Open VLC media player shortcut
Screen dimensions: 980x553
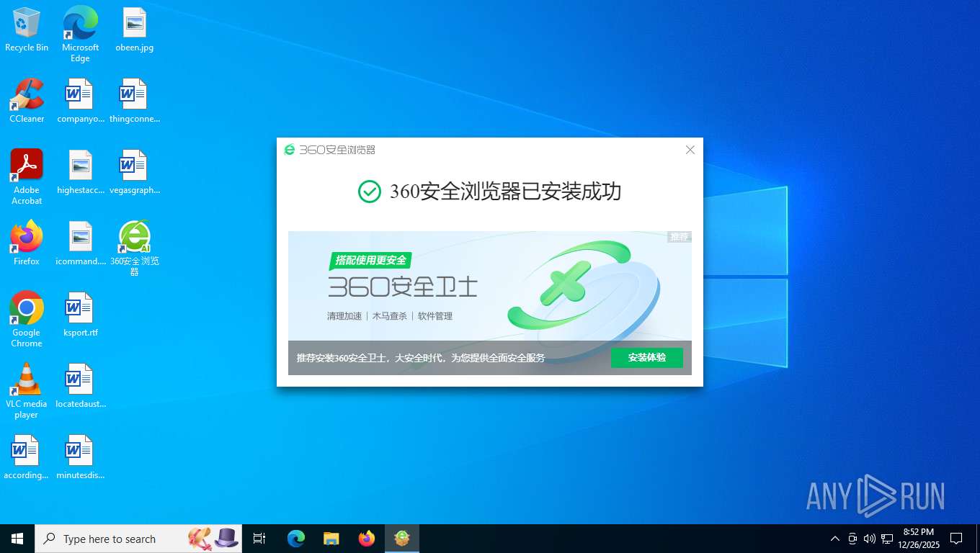pyautogui.click(x=27, y=391)
